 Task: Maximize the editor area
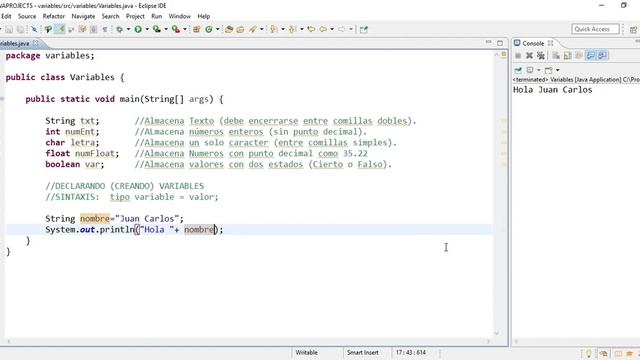pos(500,43)
